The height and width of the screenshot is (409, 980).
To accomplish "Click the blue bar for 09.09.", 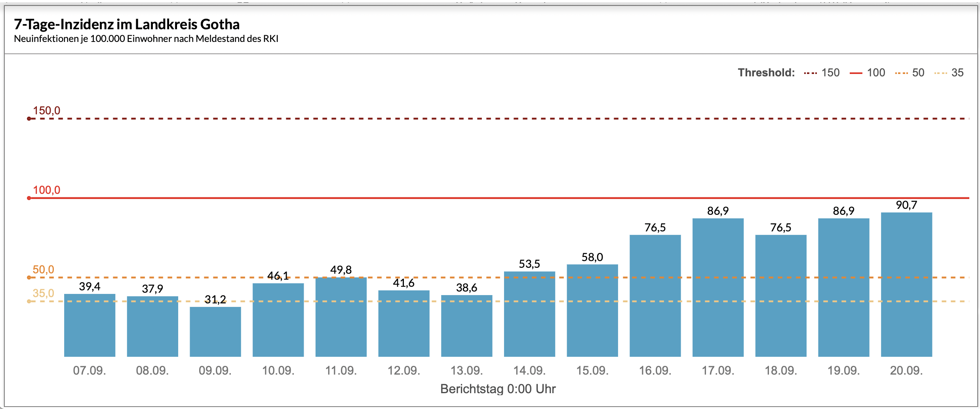I will click(x=215, y=332).
